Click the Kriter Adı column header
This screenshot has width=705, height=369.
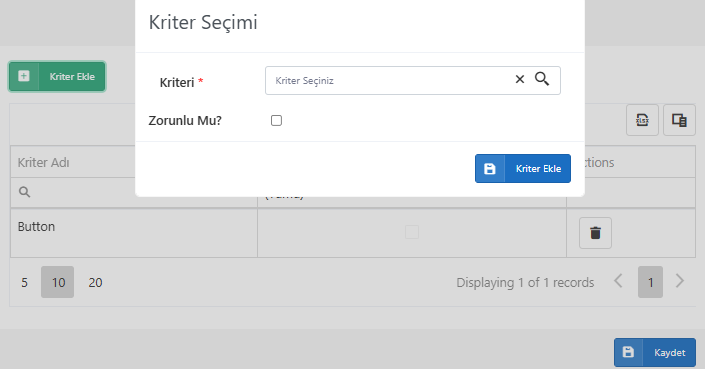(134, 162)
